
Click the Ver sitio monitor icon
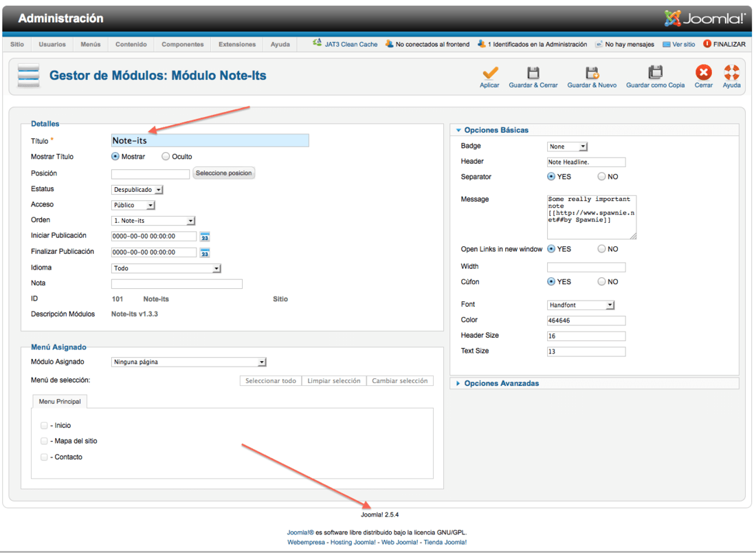click(x=667, y=45)
